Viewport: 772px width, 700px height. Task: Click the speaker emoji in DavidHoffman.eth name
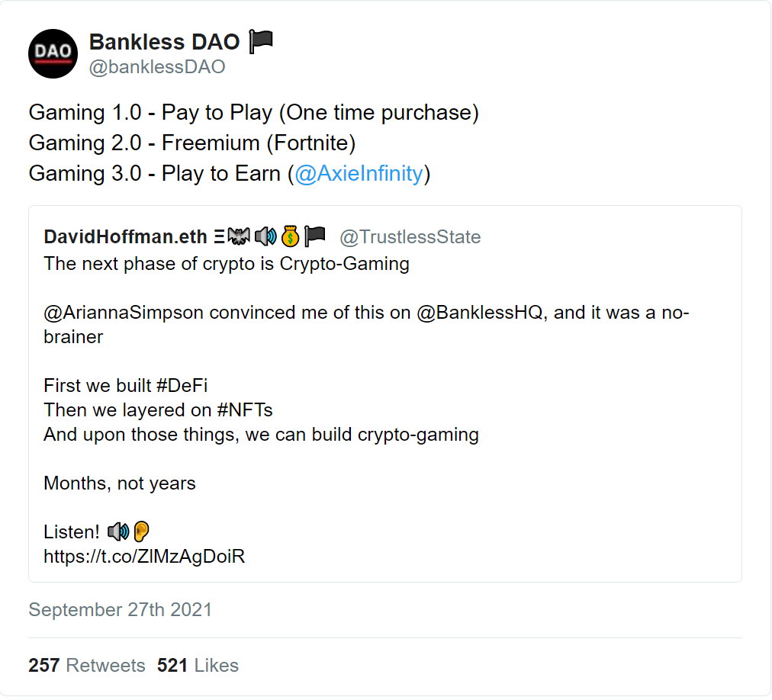266,237
